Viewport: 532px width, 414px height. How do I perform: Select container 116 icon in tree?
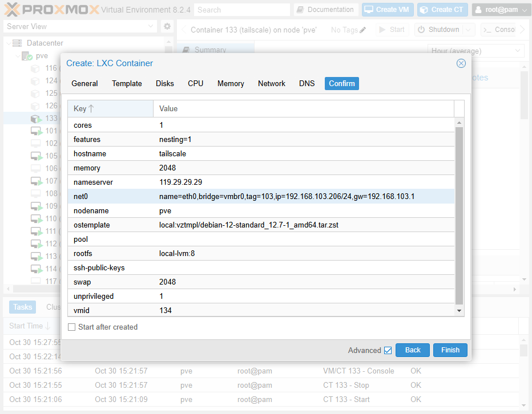pos(35,68)
